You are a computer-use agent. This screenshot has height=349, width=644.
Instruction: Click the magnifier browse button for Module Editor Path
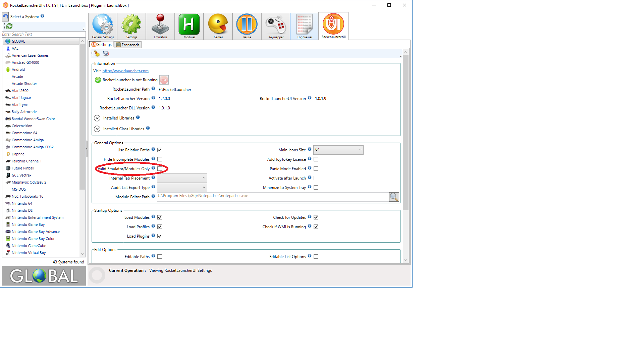394,197
